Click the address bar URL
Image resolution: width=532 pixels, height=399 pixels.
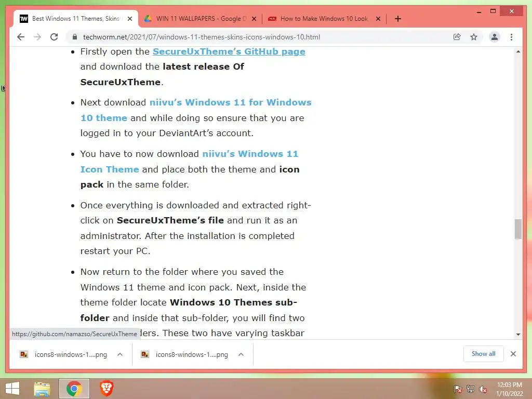tap(202, 37)
